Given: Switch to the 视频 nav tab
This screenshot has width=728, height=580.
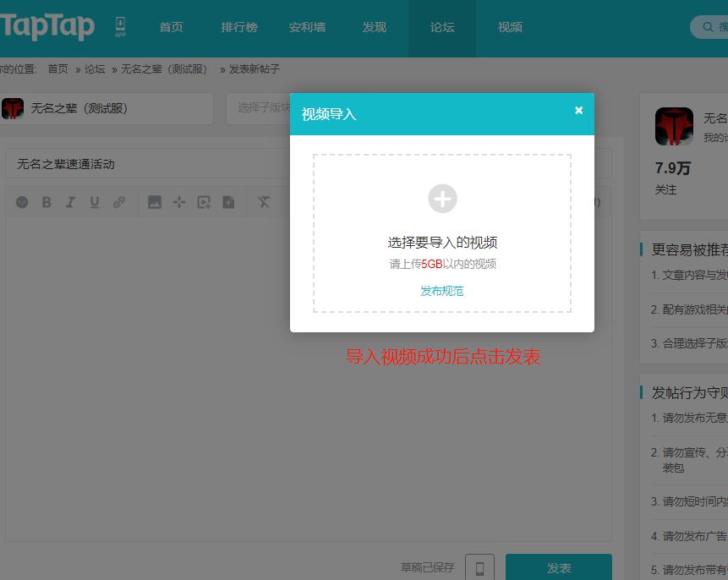Looking at the screenshot, I should pyautogui.click(x=510, y=27).
